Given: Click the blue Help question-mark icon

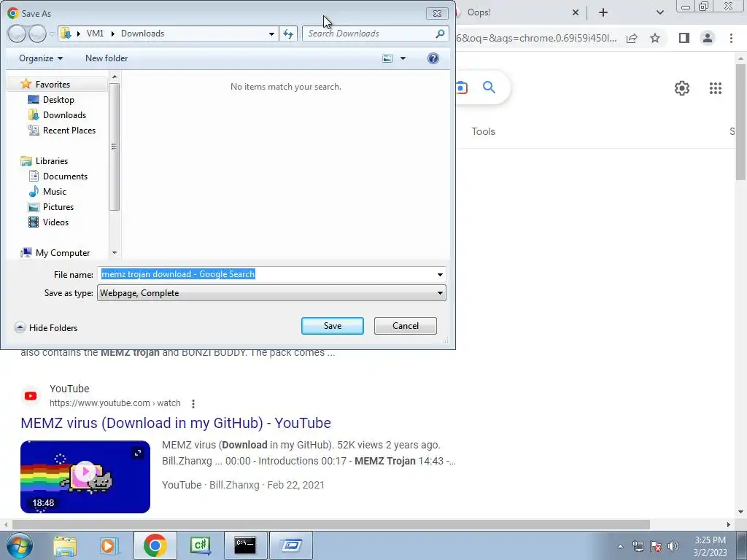Looking at the screenshot, I should 433,58.
